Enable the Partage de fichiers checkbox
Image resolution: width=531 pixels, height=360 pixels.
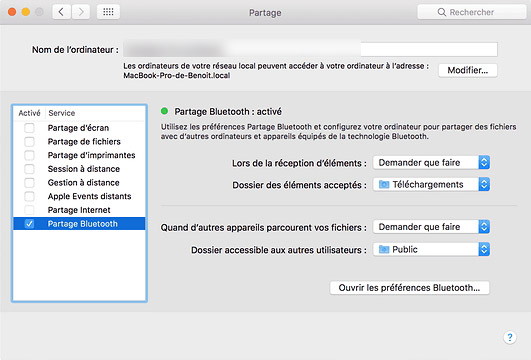click(29, 142)
